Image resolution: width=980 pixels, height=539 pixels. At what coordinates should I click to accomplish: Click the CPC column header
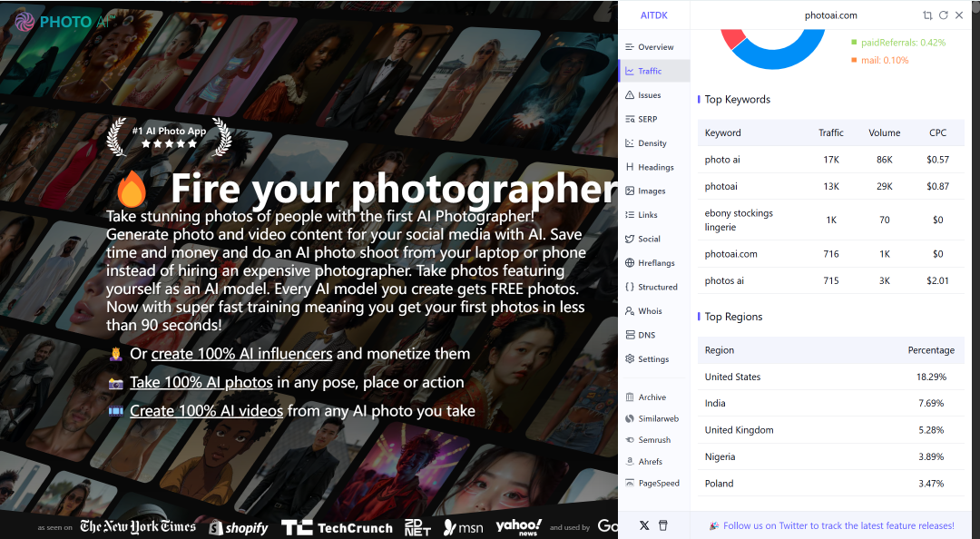[937, 132]
